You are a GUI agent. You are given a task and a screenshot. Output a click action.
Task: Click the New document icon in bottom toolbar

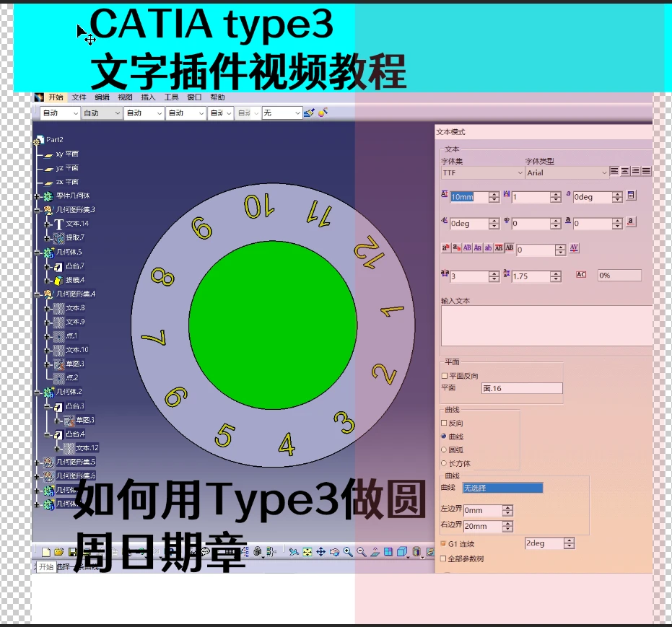tap(46, 552)
